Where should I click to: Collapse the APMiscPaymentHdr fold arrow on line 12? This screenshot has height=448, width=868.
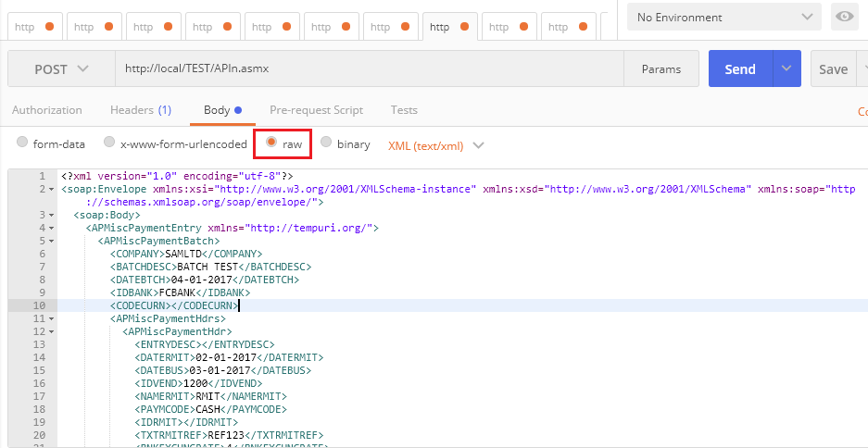coord(52,332)
